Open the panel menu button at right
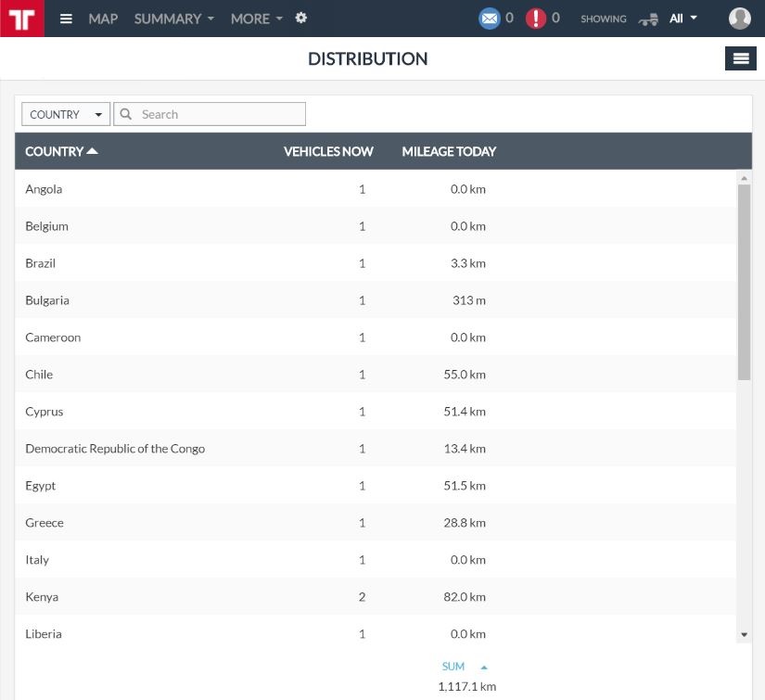 [740, 58]
